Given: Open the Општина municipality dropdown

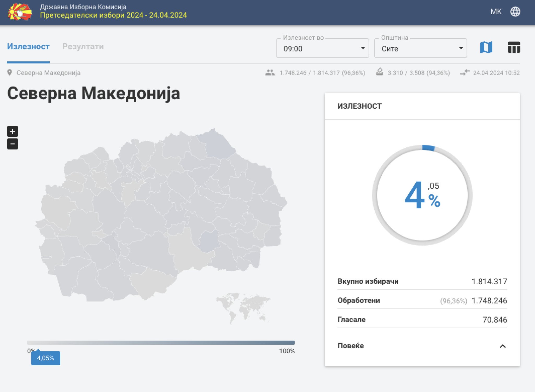Looking at the screenshot, I should click(x=420, y=48).
